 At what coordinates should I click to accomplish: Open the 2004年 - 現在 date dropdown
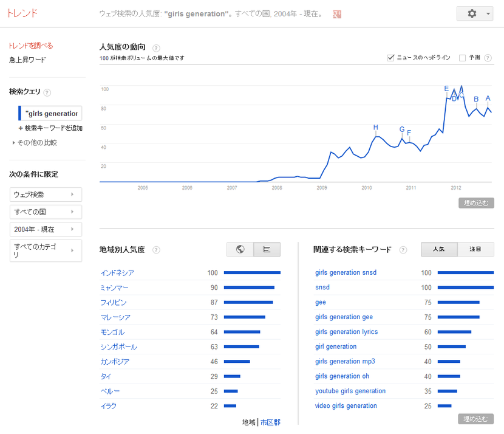(46, 229)
